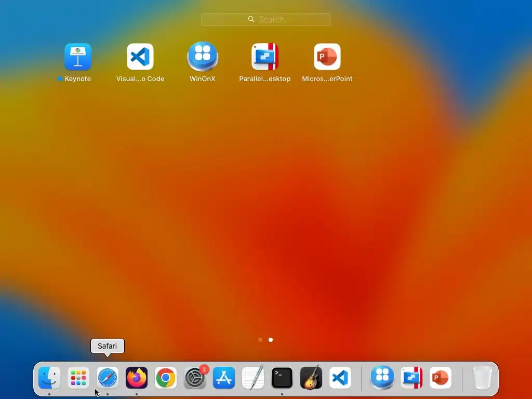
Task: Go to first Launchpad page dot
Action: [x=260, y=340]
